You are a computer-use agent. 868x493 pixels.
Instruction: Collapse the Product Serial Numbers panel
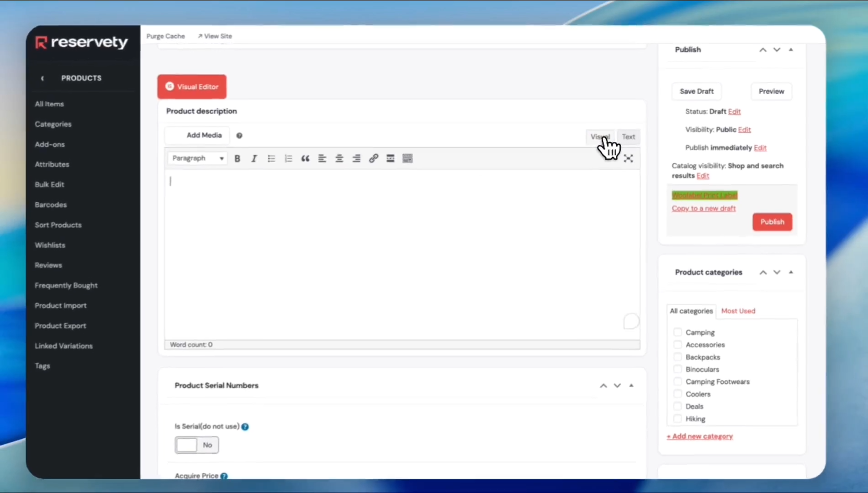(x=631, y=386)
